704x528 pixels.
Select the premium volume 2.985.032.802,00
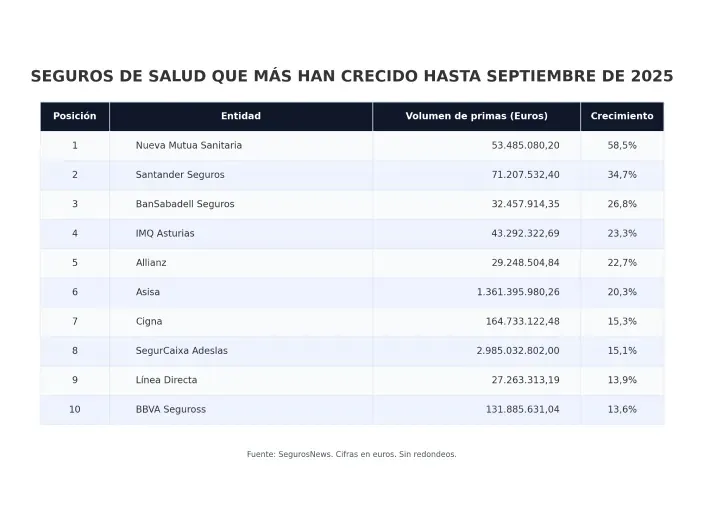pos(518,351)
